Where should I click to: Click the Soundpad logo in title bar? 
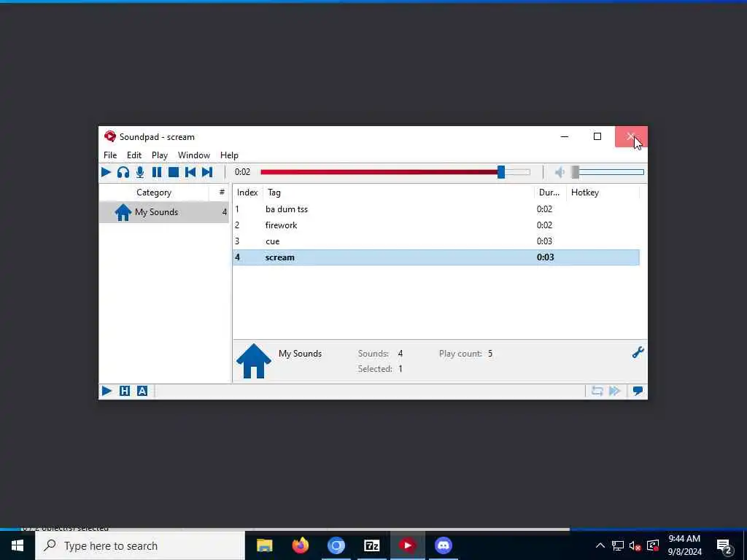(110, 136)
